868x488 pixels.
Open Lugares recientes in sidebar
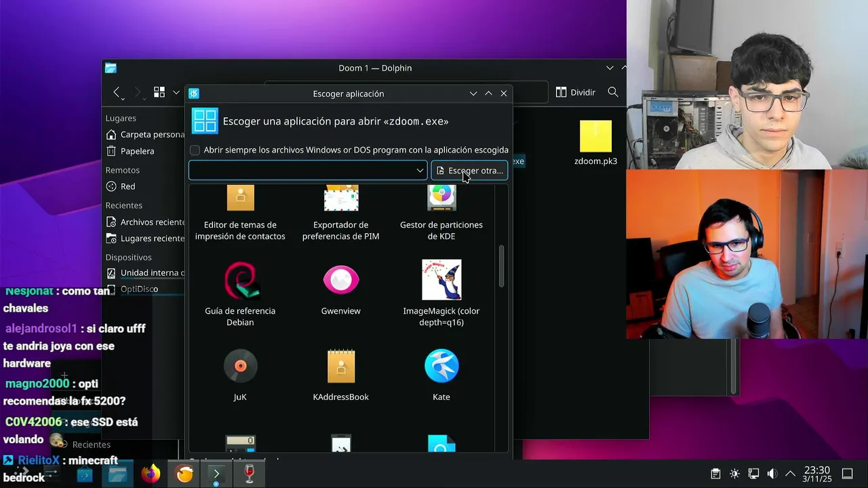pyautogui.click(x=145, y=239)
